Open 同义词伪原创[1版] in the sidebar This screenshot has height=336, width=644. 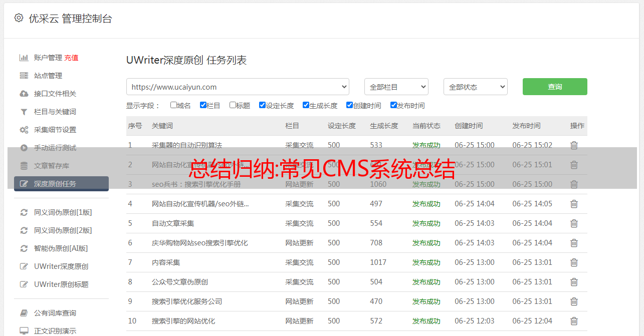tap(63, 212)
